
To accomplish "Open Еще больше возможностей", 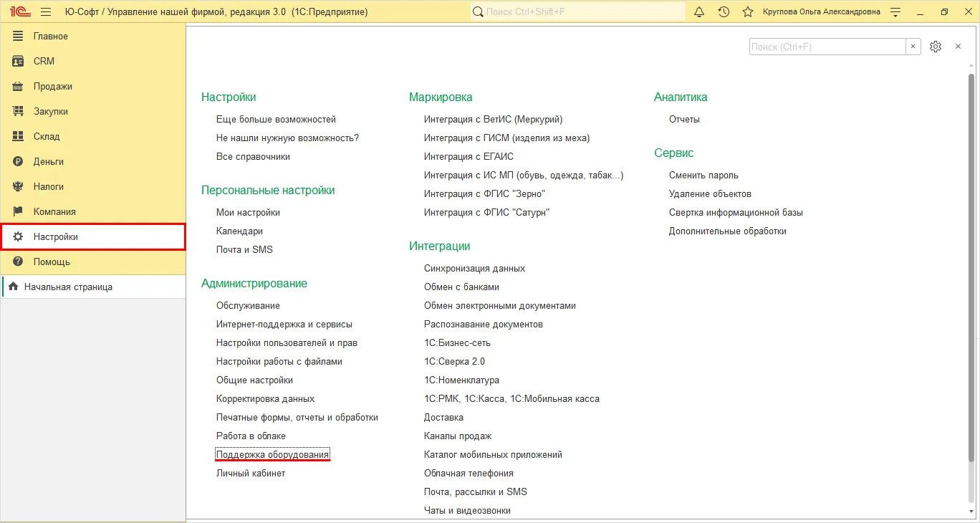I will pyautogui.click(x=276, y=119).
